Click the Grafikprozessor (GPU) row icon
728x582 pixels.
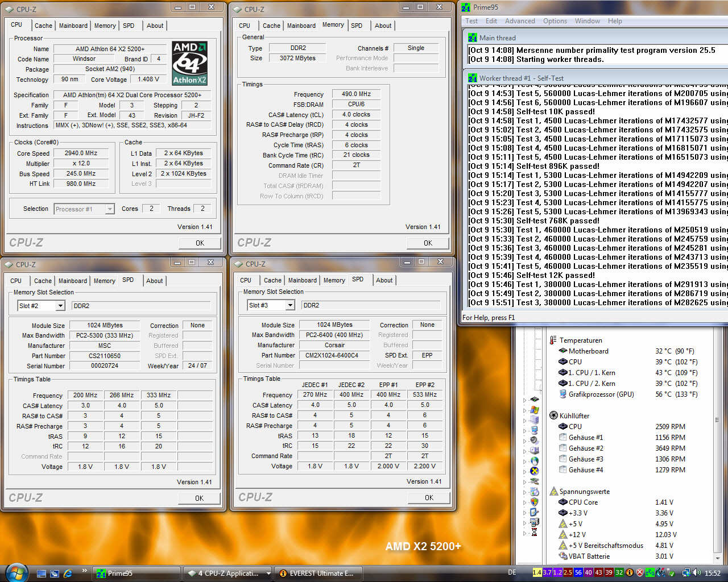click(563, 394)
